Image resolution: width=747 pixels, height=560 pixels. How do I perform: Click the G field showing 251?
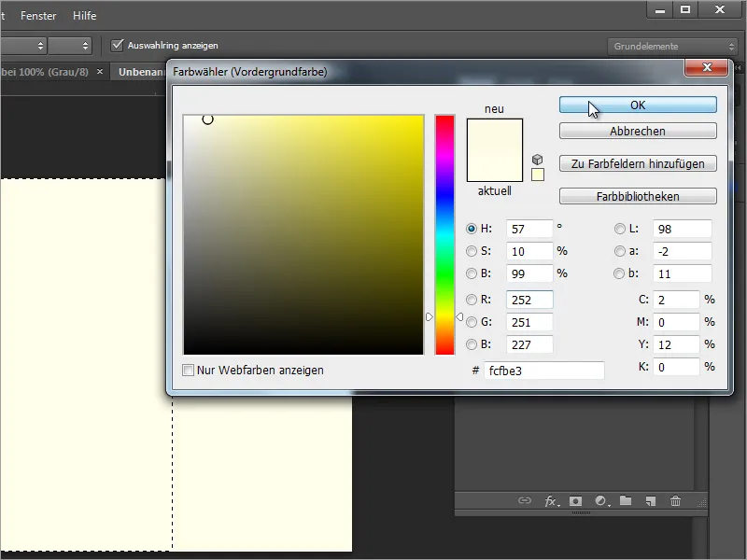tap(529, 322)
